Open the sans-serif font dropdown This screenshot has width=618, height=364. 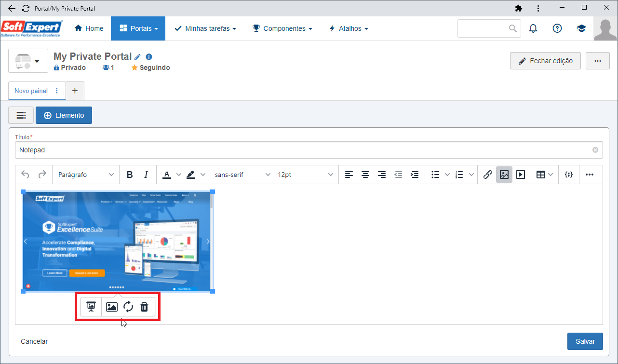pyautogui.click(x=242, y=175)
